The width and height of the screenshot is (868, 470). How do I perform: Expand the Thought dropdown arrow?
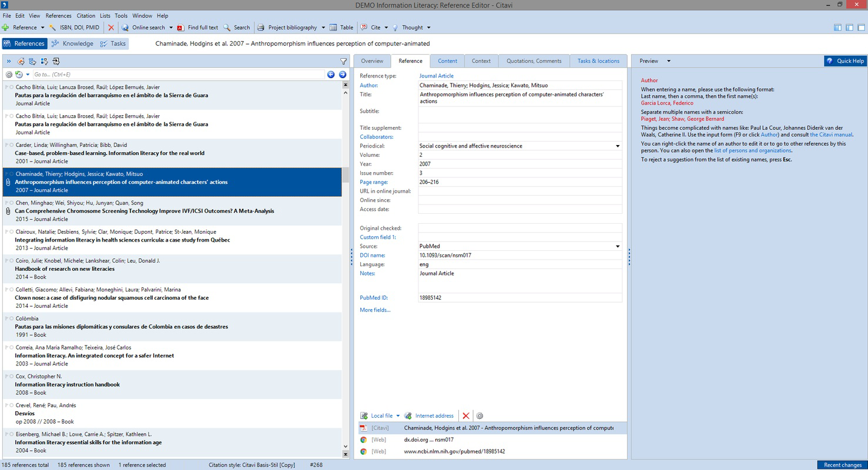(x=428, y=28)
